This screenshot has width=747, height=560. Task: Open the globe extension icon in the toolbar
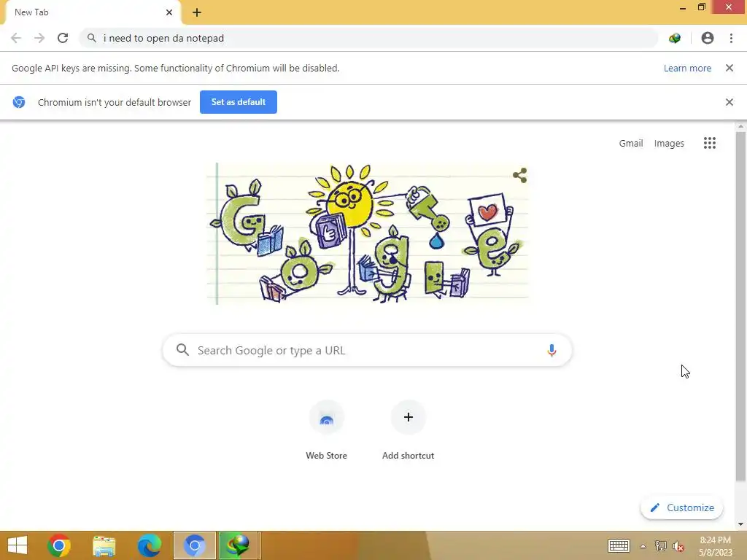pos(675,38)
